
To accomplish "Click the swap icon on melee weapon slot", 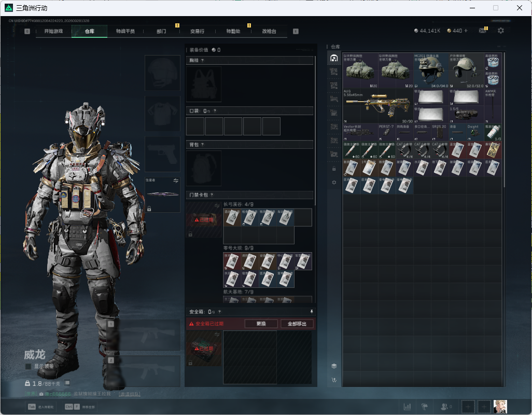I will 176,181.
